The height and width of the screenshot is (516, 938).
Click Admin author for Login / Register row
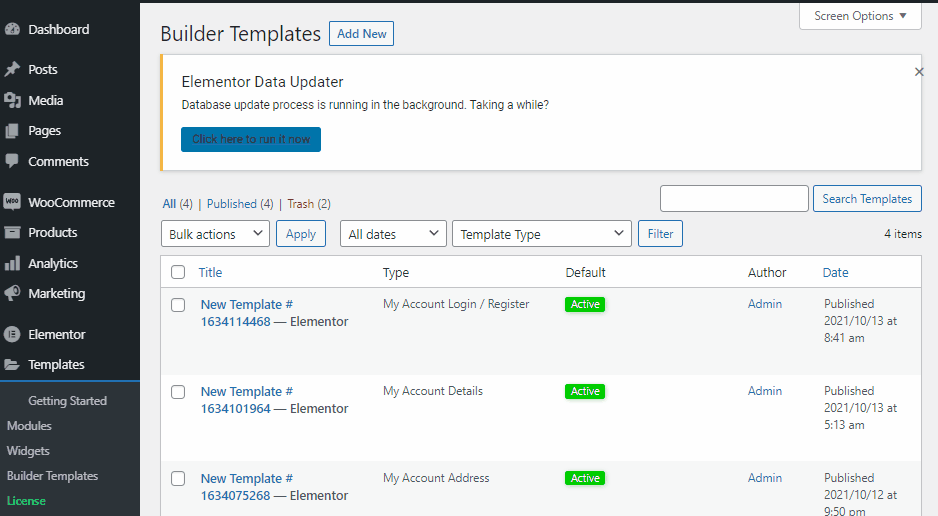[x=765, y=304]
